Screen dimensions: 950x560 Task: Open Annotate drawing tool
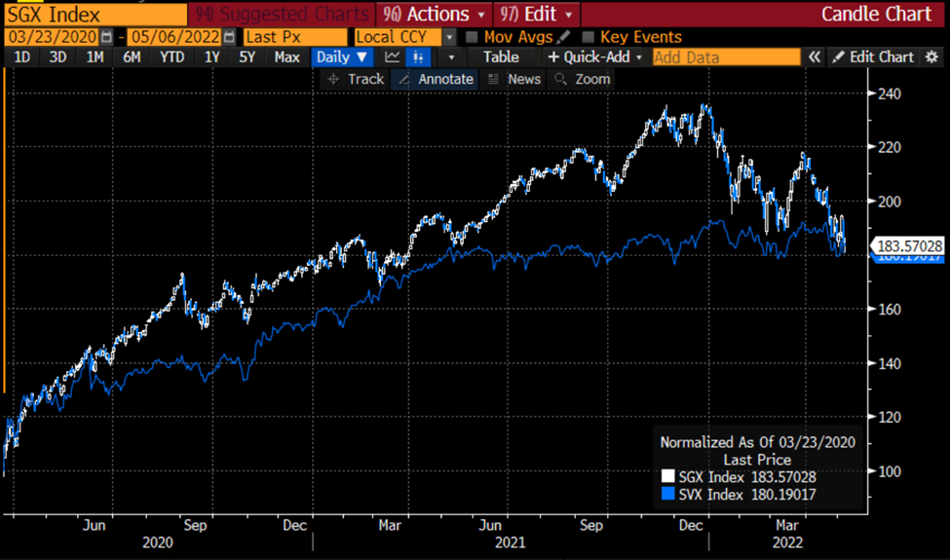tap(436, 79)
